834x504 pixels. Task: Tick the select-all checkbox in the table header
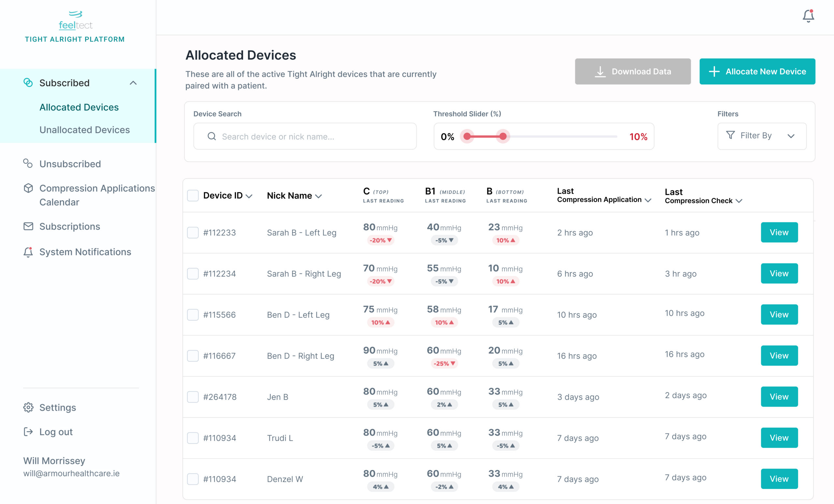pos(193,195)
